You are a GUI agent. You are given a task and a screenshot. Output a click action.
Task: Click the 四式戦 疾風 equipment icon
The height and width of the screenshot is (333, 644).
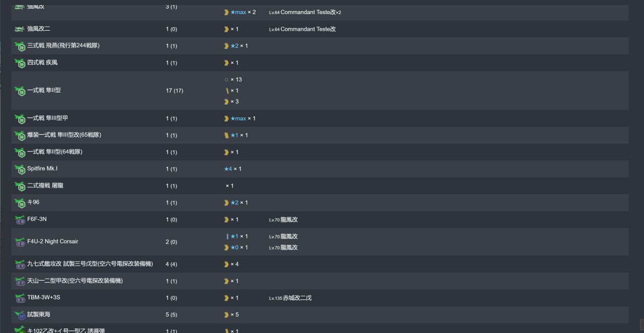tap(20, 63)
